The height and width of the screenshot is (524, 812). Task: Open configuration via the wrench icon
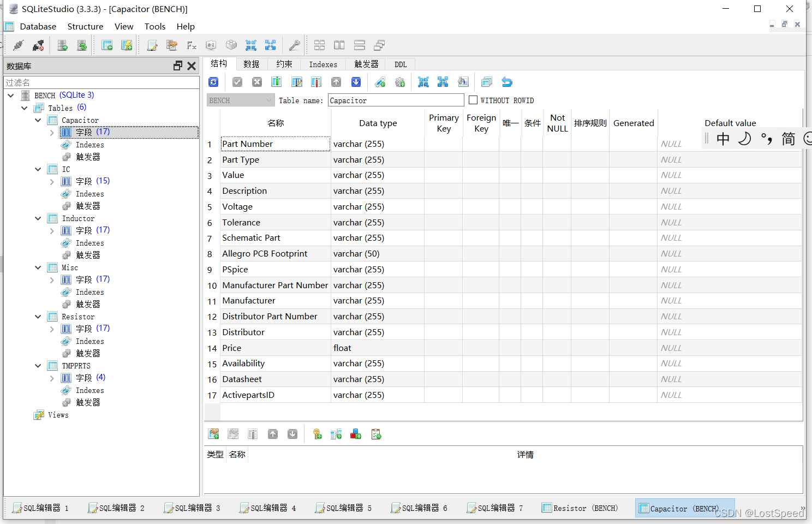pos(294,45)
